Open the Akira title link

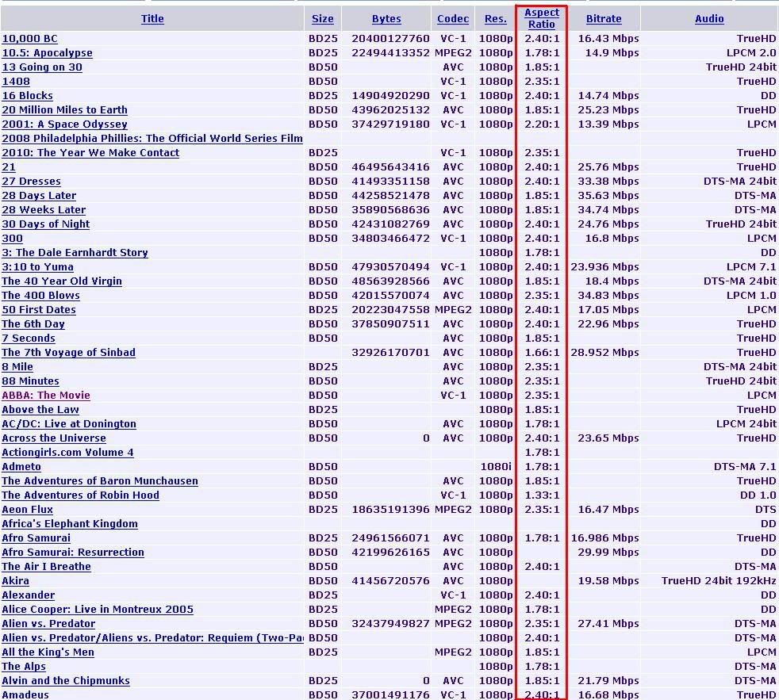coord(15,581)
